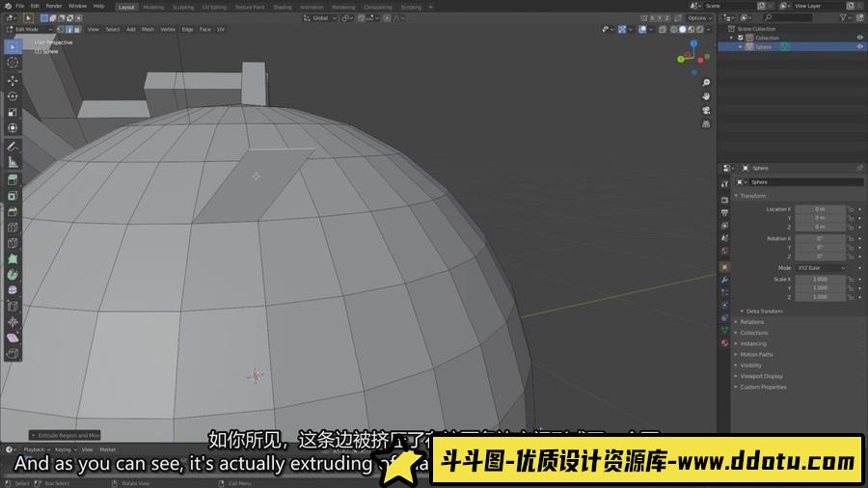This screenshot has height=488, width=868.
Task: Select the Poly Build tool
Action: (x=13, y=258)
